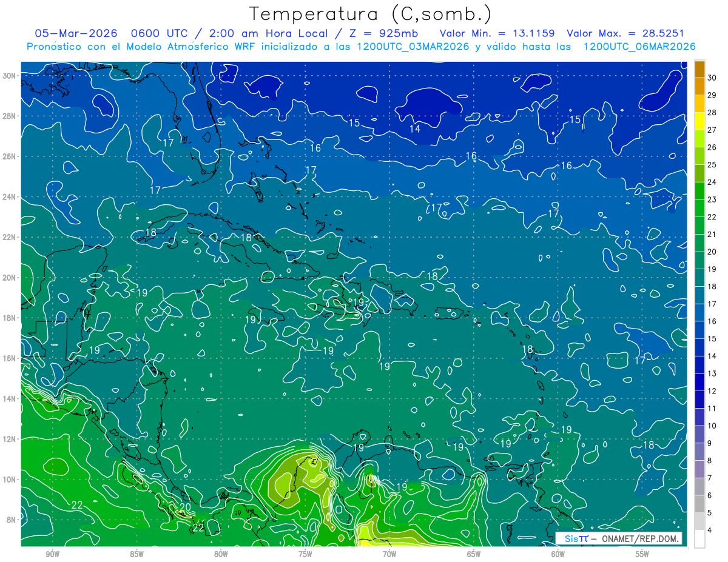Image resolution: width=728 pixels, height=562 pixels.
Task: Click the longitude axis label "80W"
Action: (221, 554)
